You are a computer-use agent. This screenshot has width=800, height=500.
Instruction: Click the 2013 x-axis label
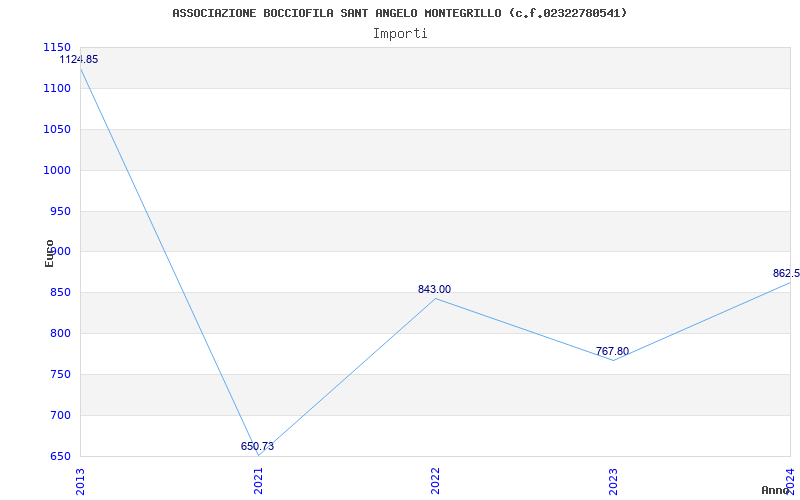80,482
